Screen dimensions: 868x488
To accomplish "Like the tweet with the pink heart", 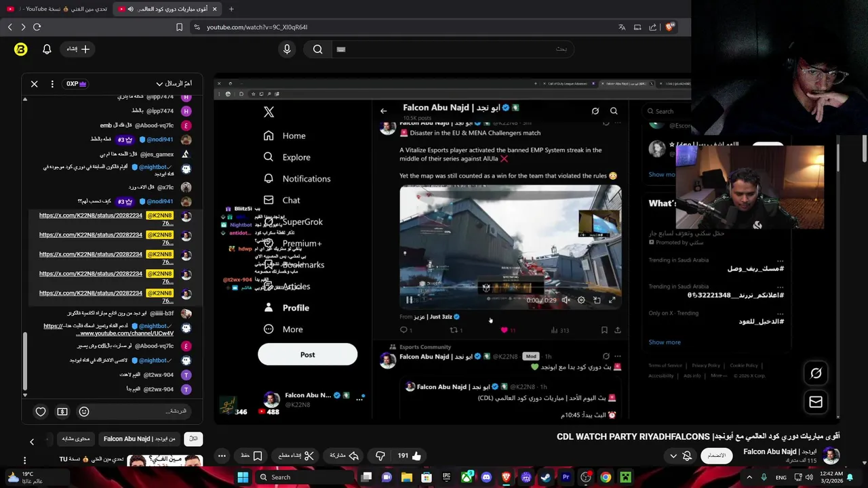I will pos(504,330).
